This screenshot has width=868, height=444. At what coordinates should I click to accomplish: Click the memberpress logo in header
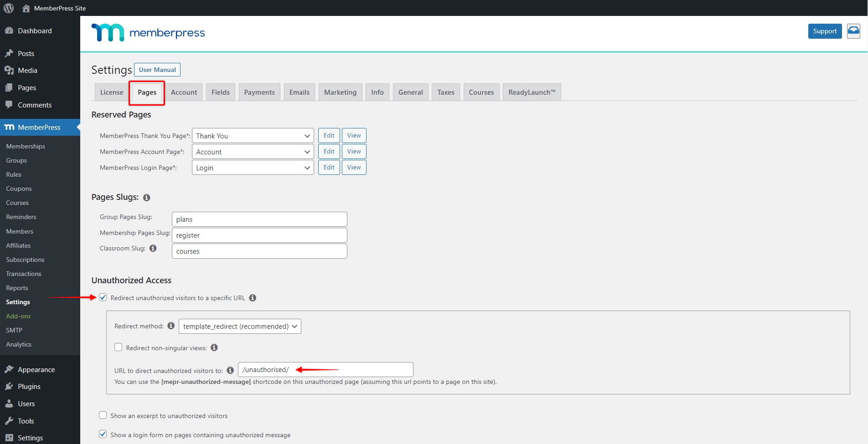[x=148, y=32]
